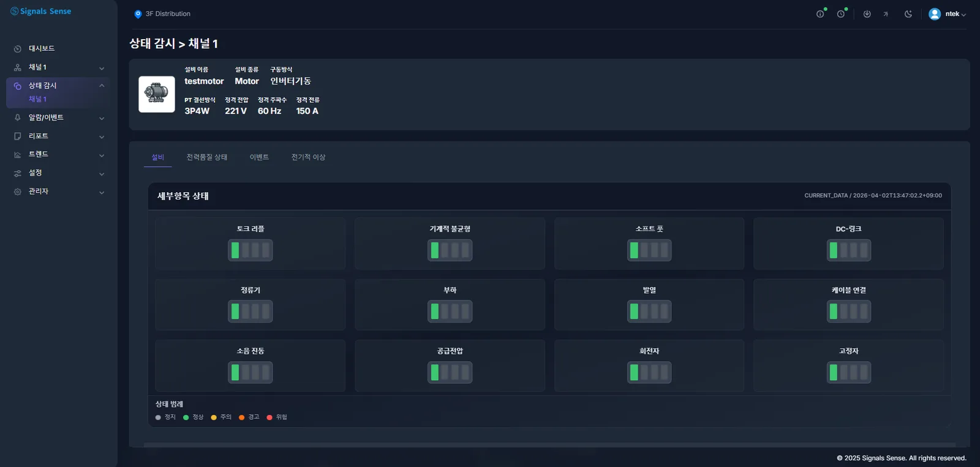Click the info status icon in header
Image resolution: width=980 pixels, height=467 pixels.
[x=820, y=14]
